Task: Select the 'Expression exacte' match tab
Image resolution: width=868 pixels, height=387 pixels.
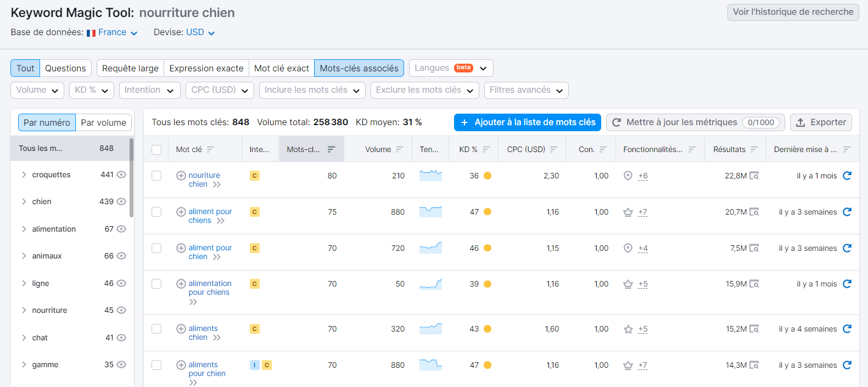Action: tap(206, 68)
